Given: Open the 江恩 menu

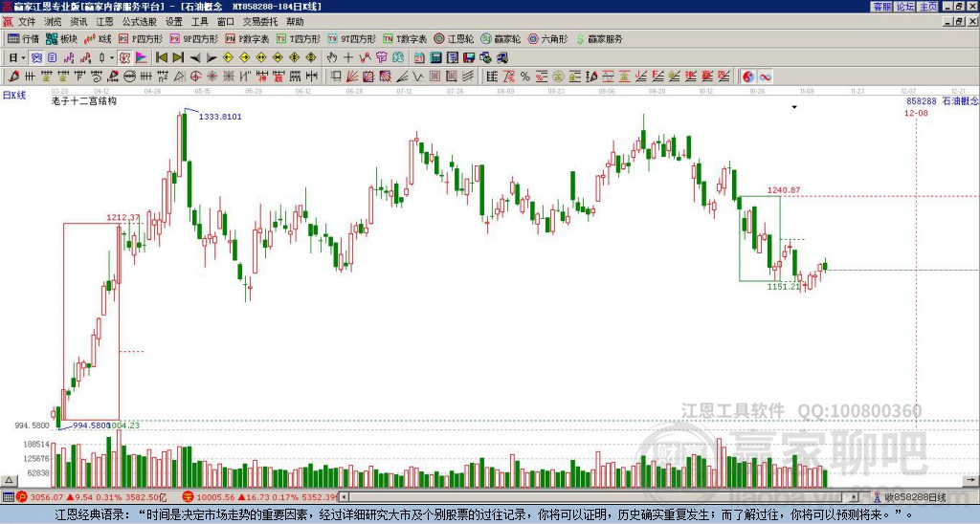Looking at the screenshot, I should [104, 22].
